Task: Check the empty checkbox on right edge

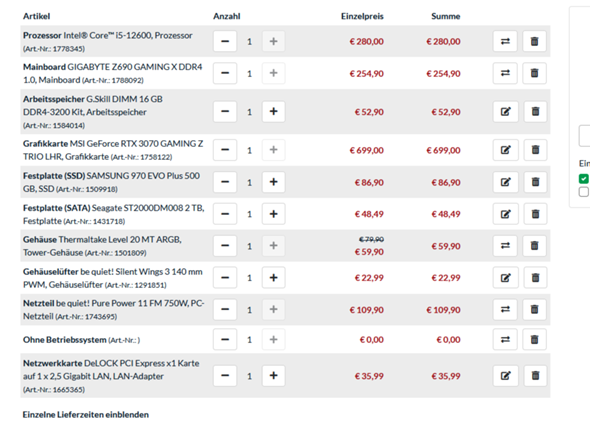Action: pos(584,192)
